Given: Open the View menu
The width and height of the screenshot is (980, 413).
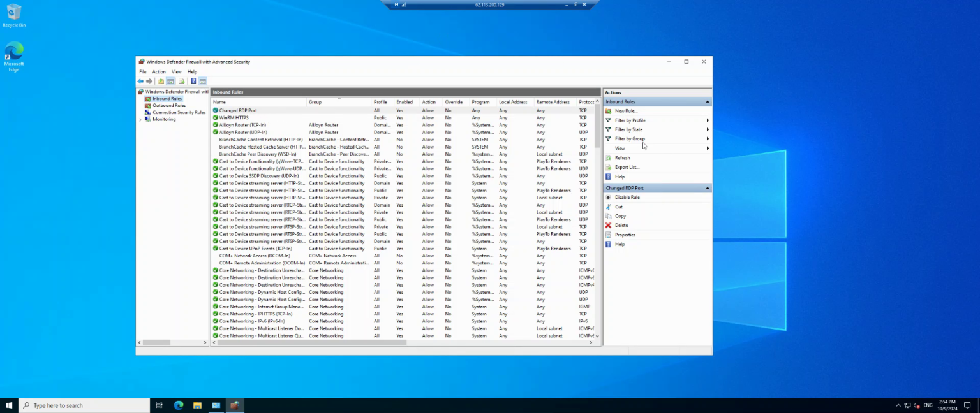Looking at the screenshot, I should tap(176, 71).
